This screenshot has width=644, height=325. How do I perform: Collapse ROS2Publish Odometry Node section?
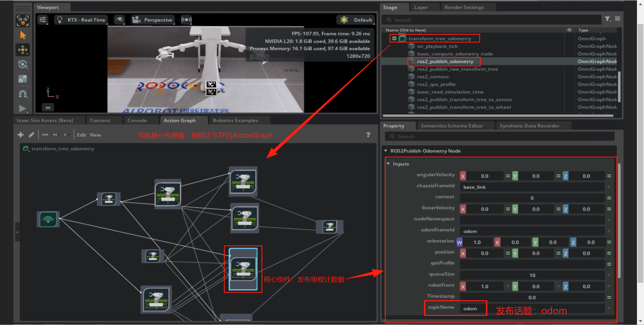coord(386,151)
